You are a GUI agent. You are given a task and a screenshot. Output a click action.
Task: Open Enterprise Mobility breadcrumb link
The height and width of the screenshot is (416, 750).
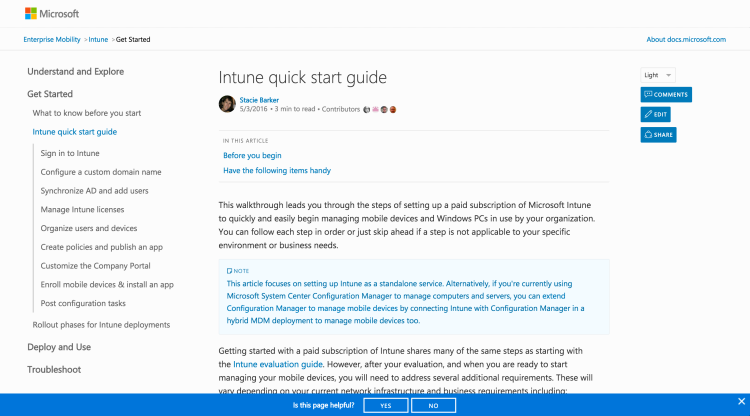pos(52,40)
